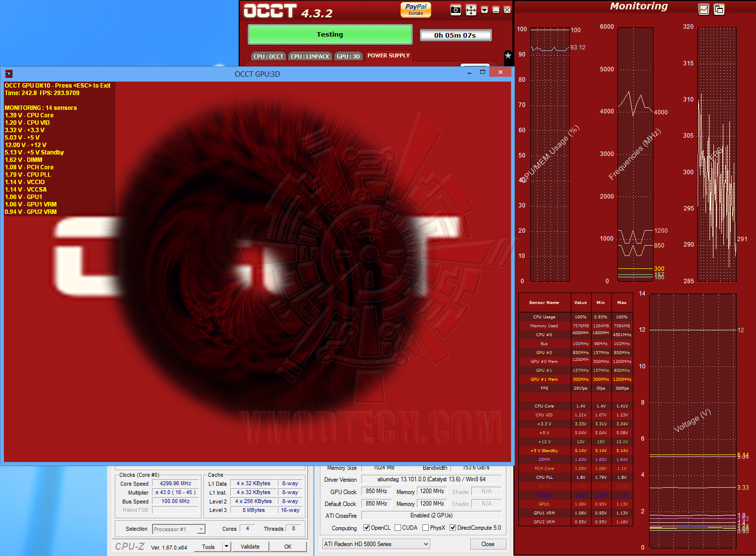
Task: Click the star icon beside the OCCT tabs
Action: coord(508,55)
